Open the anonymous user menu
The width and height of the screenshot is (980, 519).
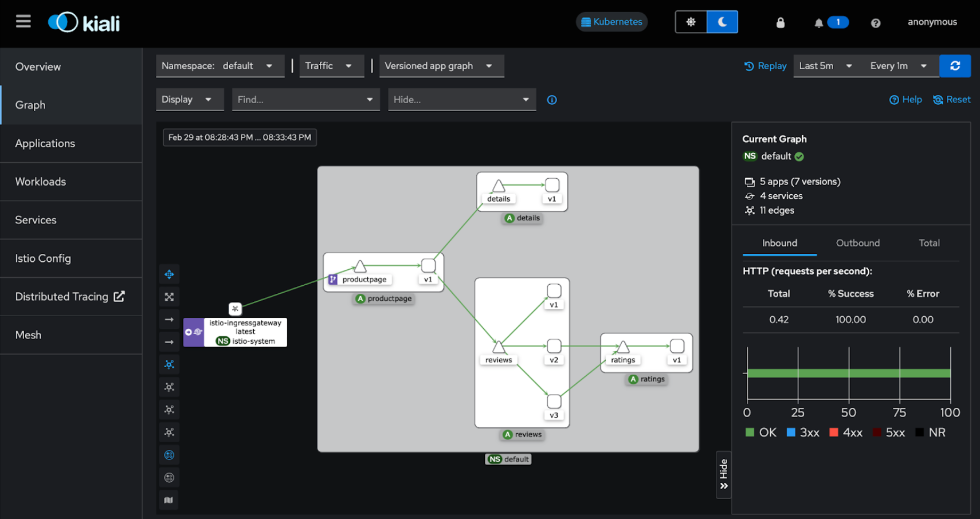[932, 22]
